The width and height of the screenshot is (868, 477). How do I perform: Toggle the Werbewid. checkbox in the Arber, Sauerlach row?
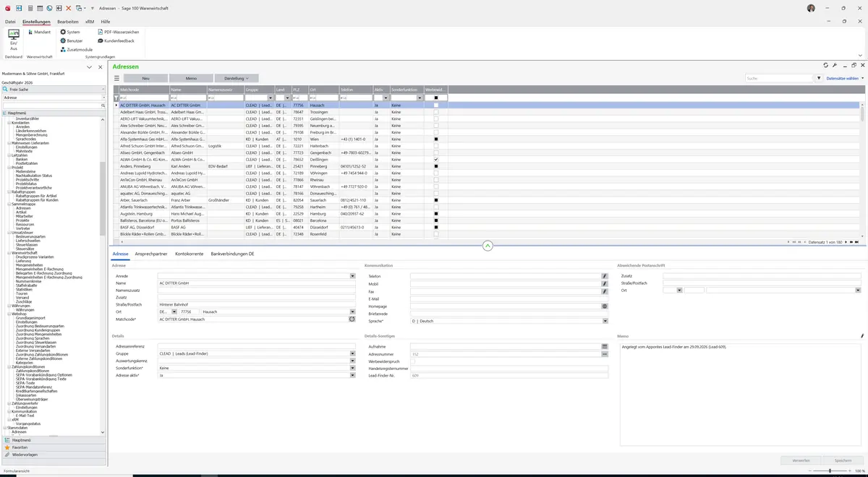[435, 200]
